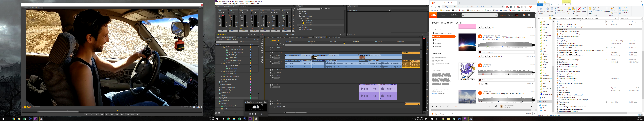Screen dimensions: 644x121
Task: Click the YUV effects filter icon
Action: (329, 9)
